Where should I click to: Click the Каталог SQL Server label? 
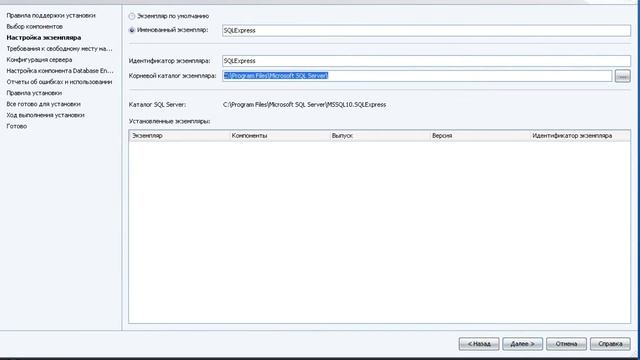click(157, 104)
